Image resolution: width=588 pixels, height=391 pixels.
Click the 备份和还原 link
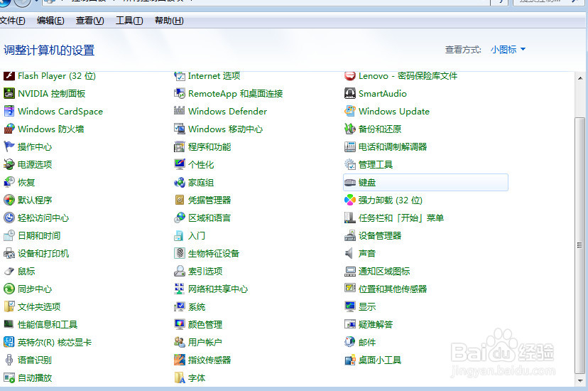(x=380, y=129)
